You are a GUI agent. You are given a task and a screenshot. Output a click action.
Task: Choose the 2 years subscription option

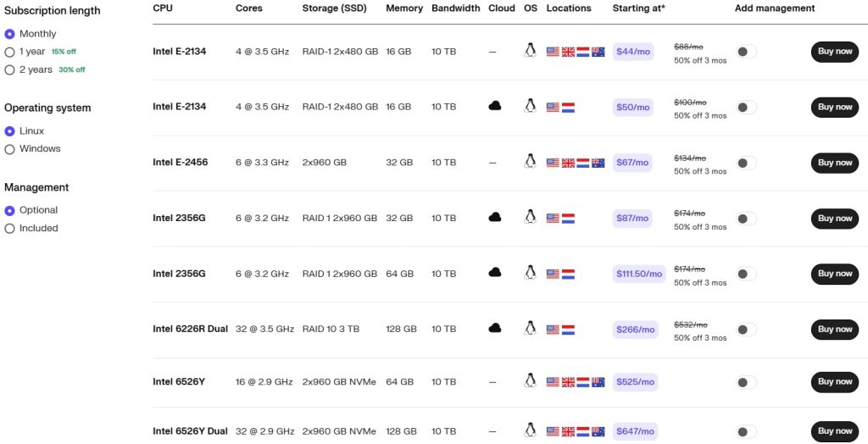(9, 69)
